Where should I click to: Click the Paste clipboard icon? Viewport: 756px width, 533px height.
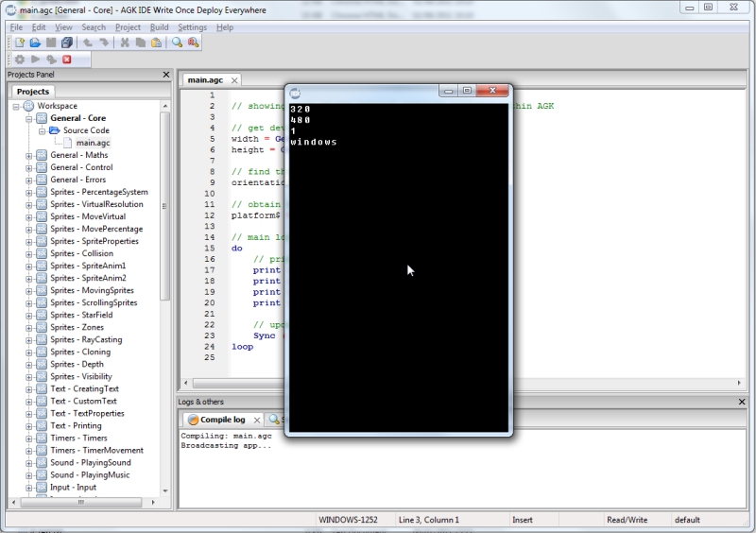click(156, 43)
